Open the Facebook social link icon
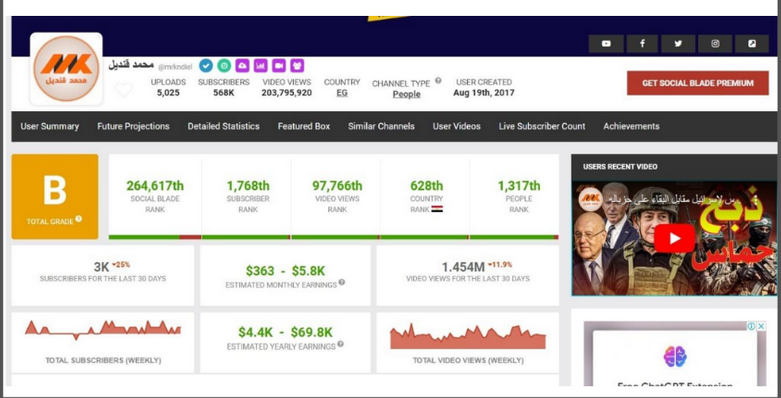 [642, 44]
